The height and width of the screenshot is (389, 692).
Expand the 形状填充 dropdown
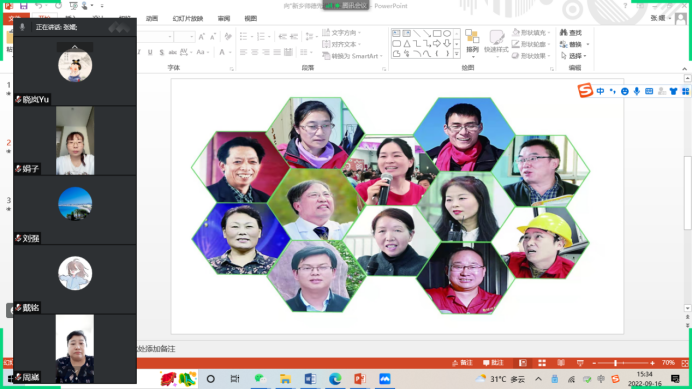pos(549,33)
